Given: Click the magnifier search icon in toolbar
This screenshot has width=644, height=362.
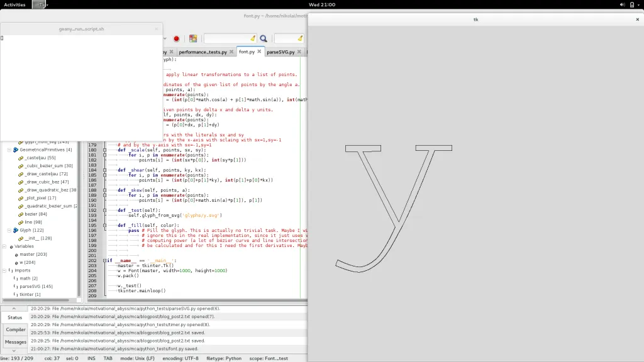Looking at the screenshot, I should (x=264, y=38).
